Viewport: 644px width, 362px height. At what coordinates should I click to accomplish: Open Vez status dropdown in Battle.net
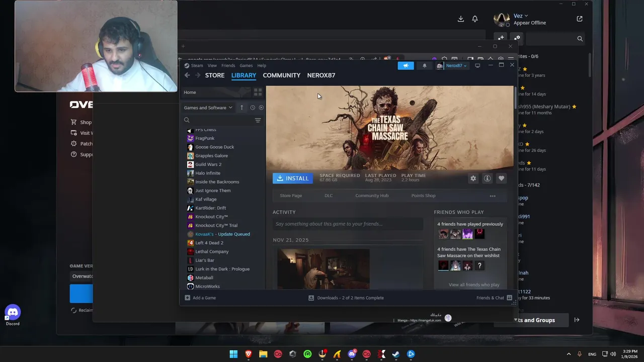[x=520, y=16]
